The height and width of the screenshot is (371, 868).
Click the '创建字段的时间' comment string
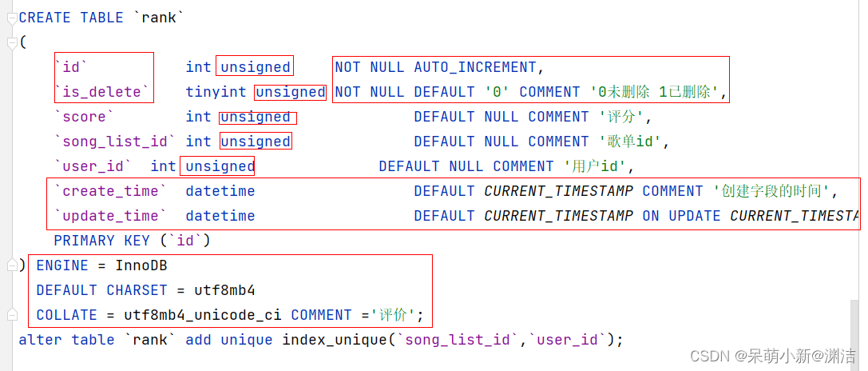coord(771,191)
